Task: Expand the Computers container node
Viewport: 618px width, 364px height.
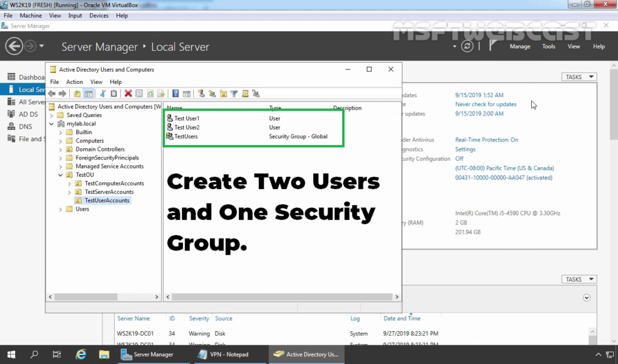Action: 60,141
